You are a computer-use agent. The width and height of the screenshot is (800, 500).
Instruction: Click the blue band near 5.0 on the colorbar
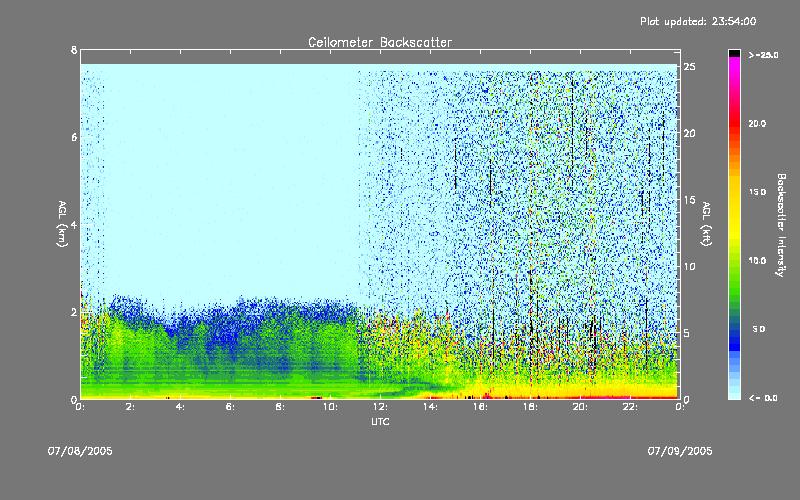pyautogui.click(x=734, y=334)
